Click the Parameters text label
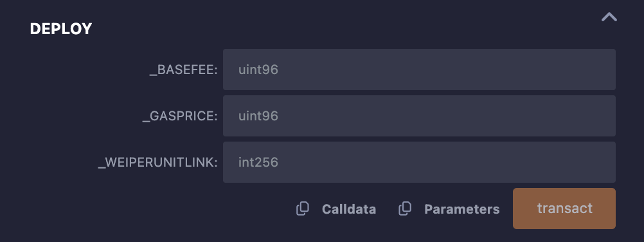Screen dimensions: 644x242 pyautogui.click(x=461, y=209)
